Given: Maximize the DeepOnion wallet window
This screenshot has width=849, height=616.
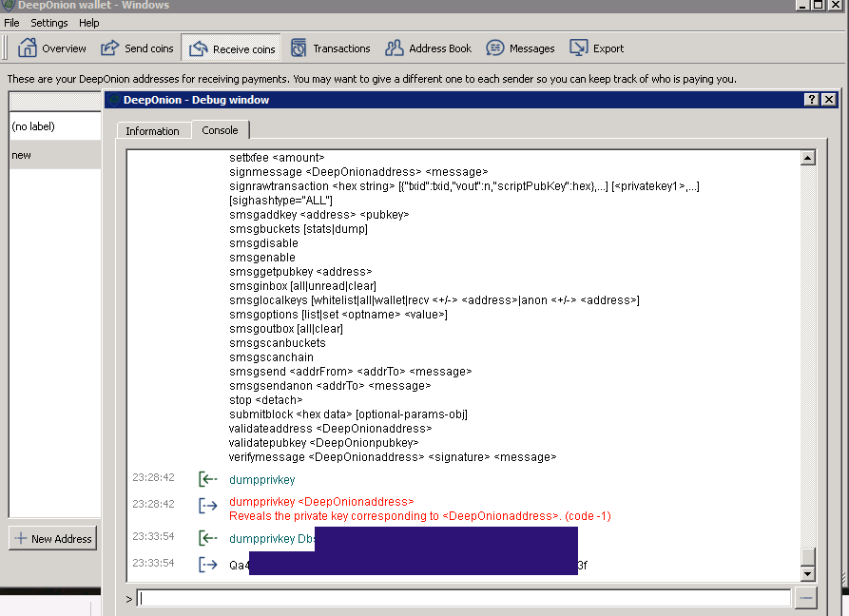Looking at the screenshot, I should coord(819,5).
